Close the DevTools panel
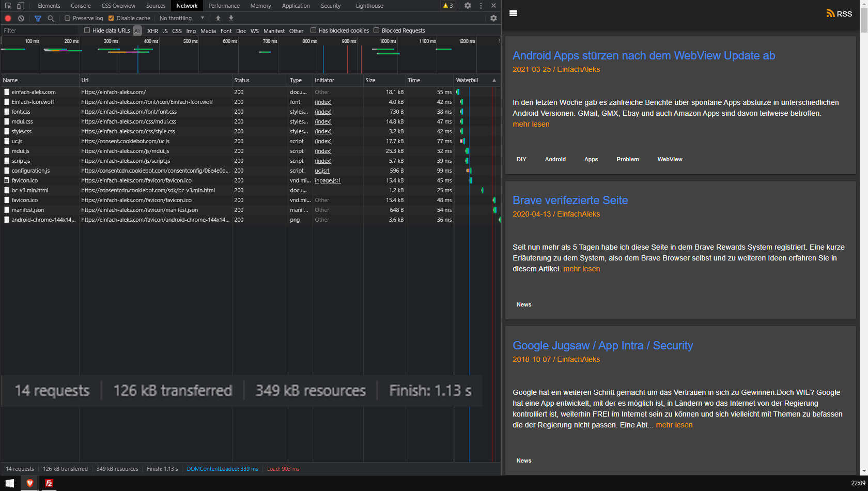Image resolution: width=868 pixels, height=491 pixels. point(493,6)
